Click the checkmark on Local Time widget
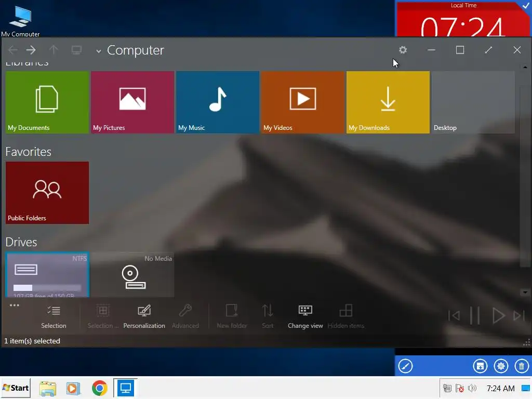The width and height of the screenshot is (532, 399). 526,5
